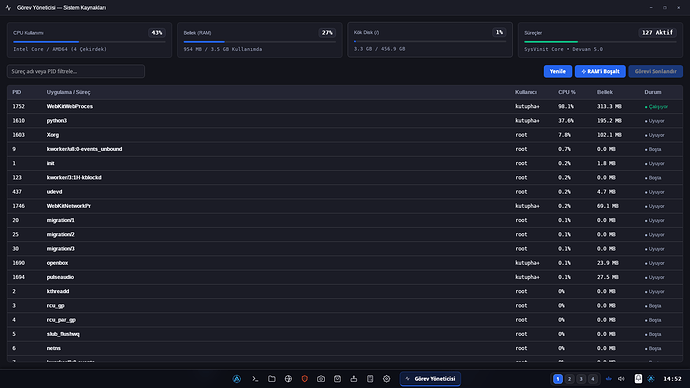Select the WebKitWebProces process row
Viewport: 690px width, 388px height.
pyautogui.click(x=345, y=106)
